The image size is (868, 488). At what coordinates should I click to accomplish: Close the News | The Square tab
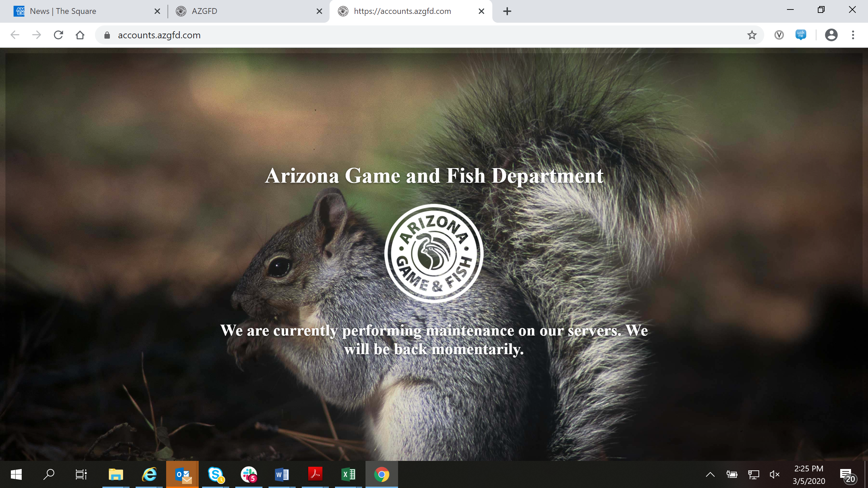pyautogui.click(x=157, y=11)
